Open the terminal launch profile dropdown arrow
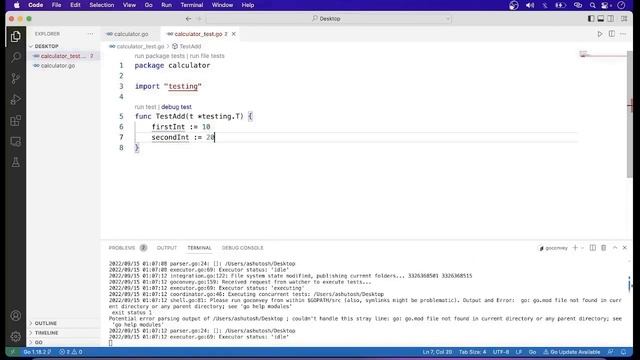 point(582,248)
